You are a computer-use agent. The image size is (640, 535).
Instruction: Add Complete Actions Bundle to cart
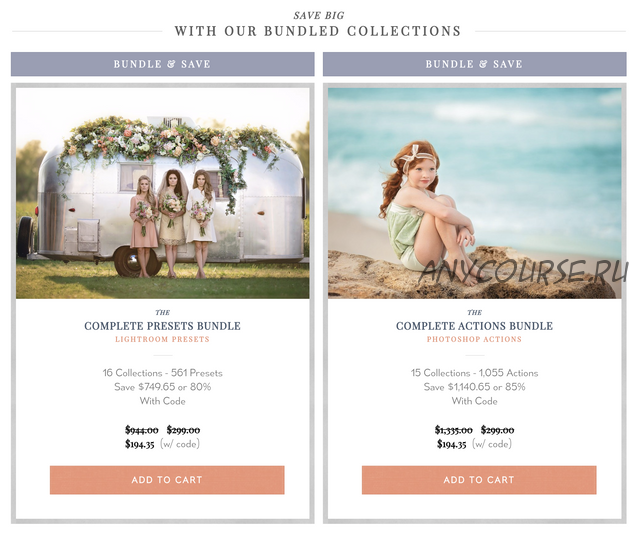click(x=479, y=480)
